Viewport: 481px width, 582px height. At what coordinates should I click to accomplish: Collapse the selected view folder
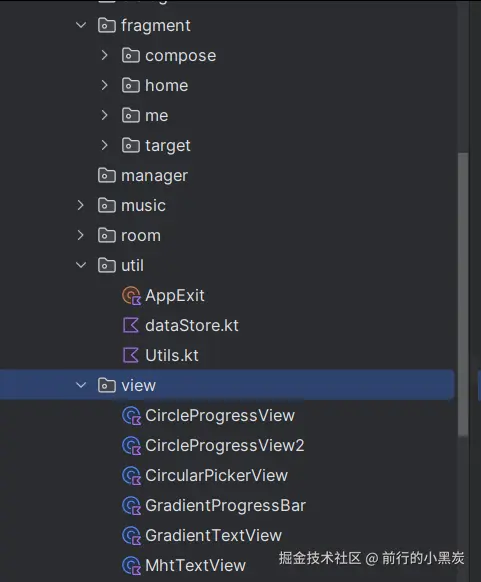pos(81,385)
